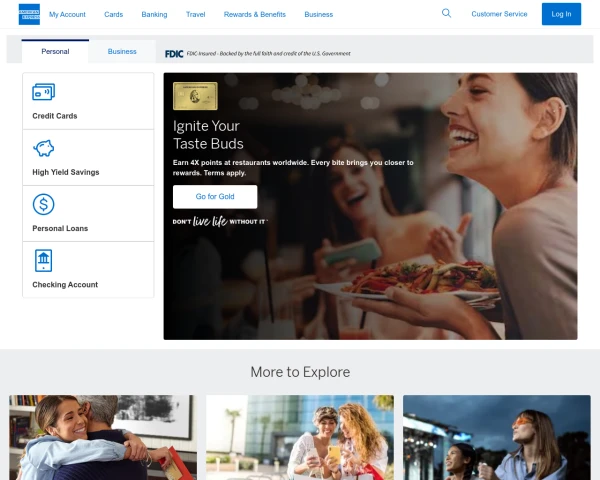Click the American Express logo
The width and height of the screenshot is (600, 480).
[29, 14]
